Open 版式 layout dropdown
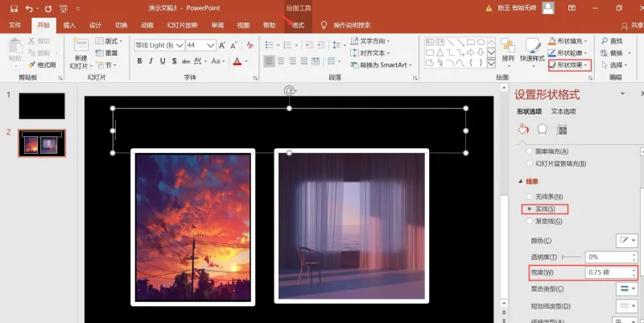Viewport: 644px width, 323px height. (x=109, y=41)
